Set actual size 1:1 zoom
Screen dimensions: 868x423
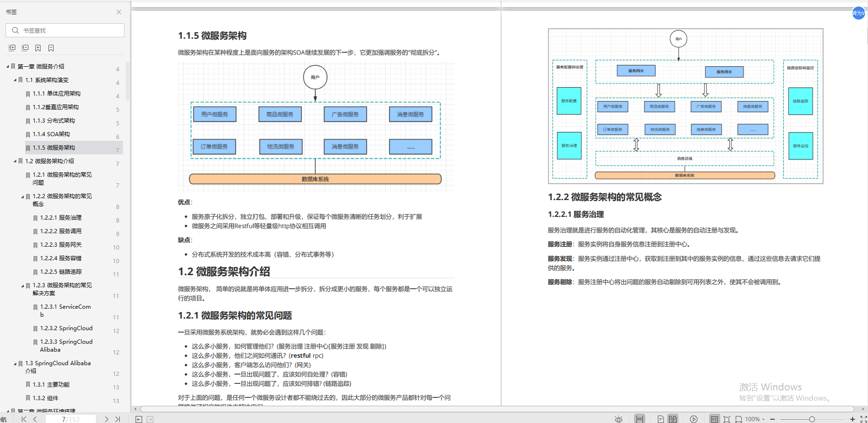click(x=714, y=419)
